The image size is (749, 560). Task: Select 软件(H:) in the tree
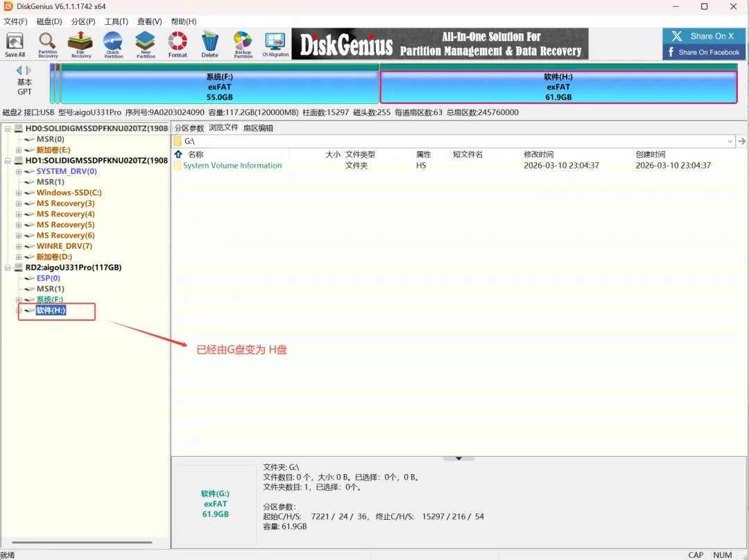click(x=51, y=310)
